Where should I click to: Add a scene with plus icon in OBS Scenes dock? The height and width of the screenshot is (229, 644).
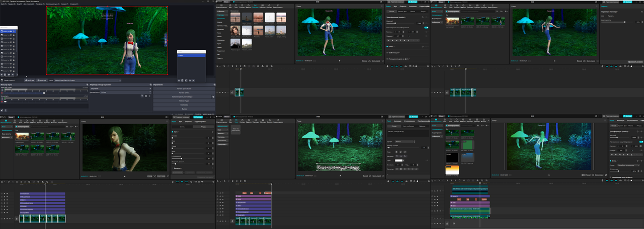click(179, 80)
